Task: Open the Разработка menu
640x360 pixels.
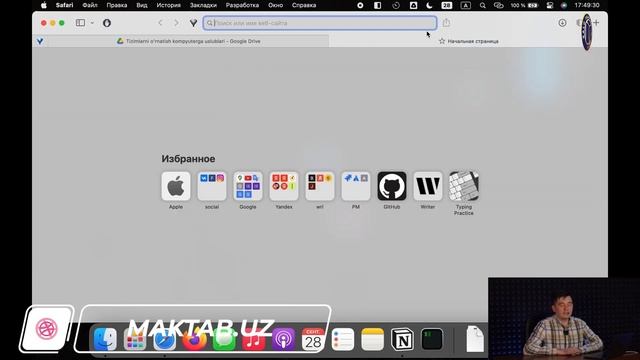Action: click(242, 5)
